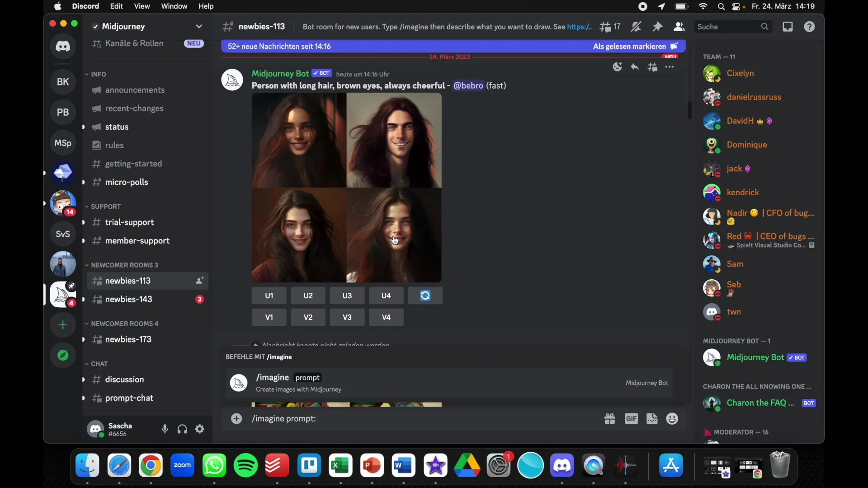Viewport: 868px width, 488px height.
Task: Open the Apple menu
Action: (x=58, y=7)
